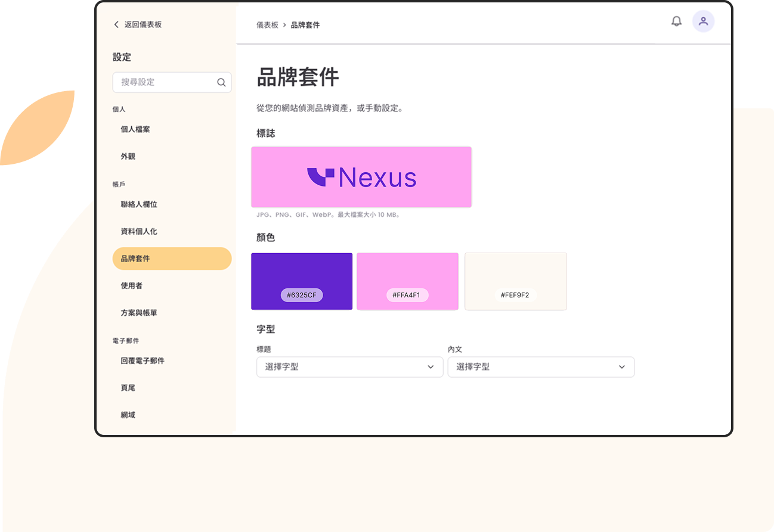Click the file format hint text
This screenshot has width=774, height=532.
pos(328,214)
